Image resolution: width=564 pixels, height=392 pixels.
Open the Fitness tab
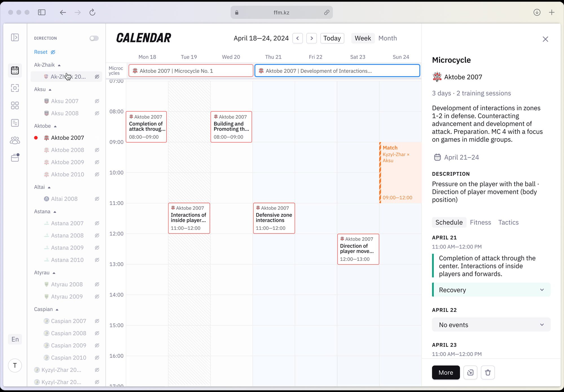tap(480, 222)
